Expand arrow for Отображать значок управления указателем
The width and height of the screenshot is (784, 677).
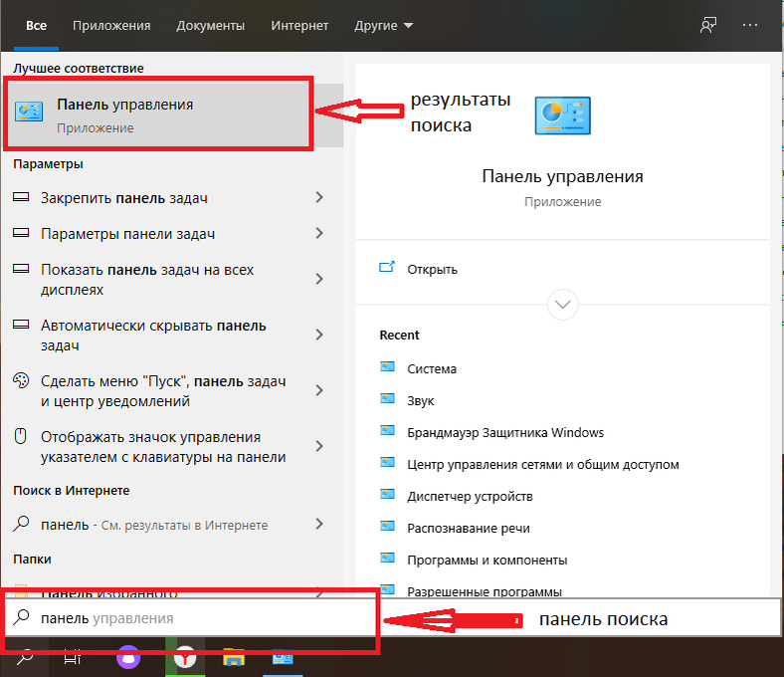(x=319, y=446)
